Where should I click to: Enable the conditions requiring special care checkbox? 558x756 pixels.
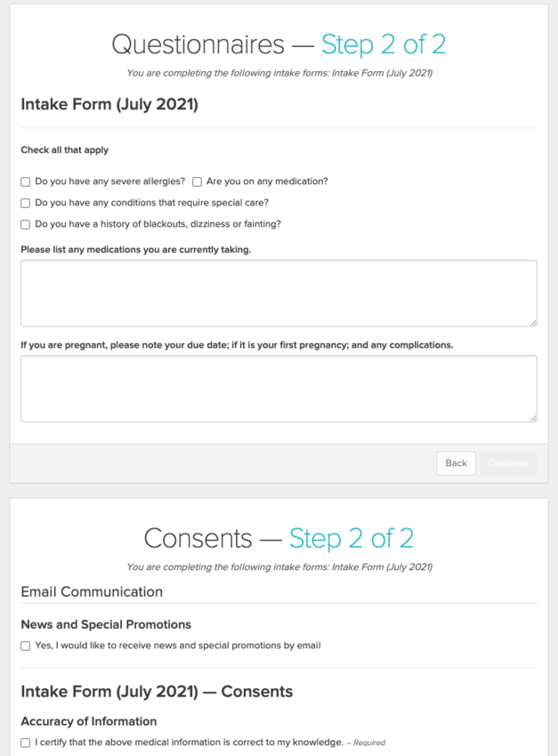(25, 203)
